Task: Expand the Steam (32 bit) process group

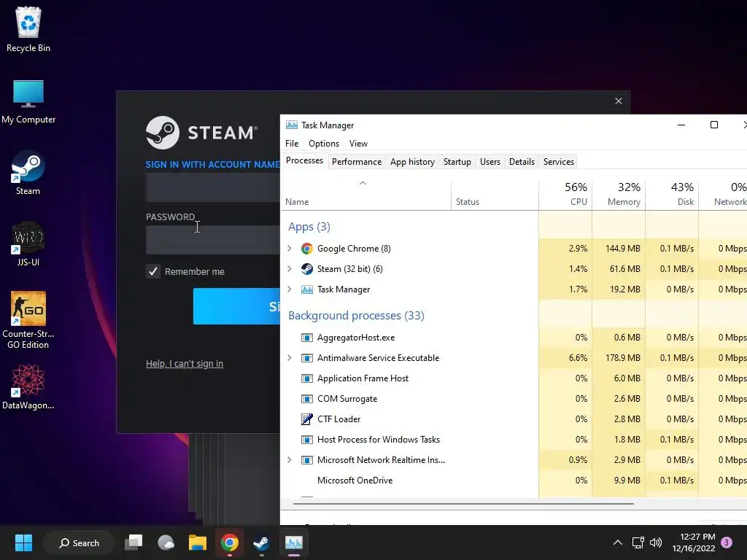Action: point(289,269)
